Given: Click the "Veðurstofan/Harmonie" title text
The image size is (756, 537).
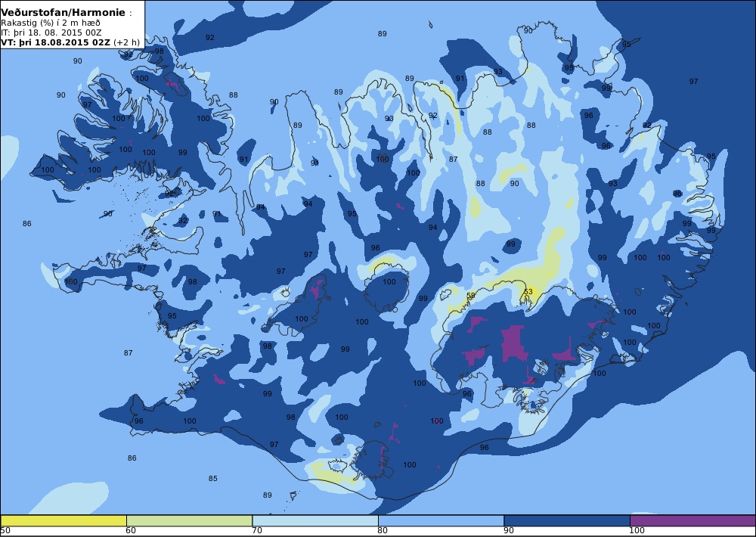Looking at the screenshot, I should [64, 13].
